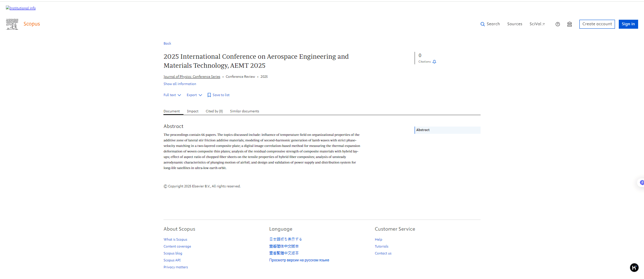Screen dimensions: 644x279
Task: Expand Show all information
Action: coord(180,84)
